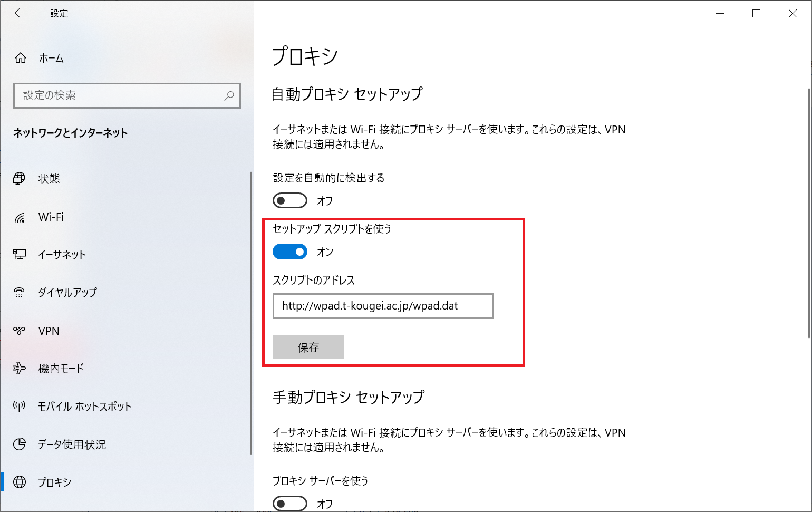
Task: Click the ダイヤルアップ dial-up icon
Action: click(x=20, y=293)
